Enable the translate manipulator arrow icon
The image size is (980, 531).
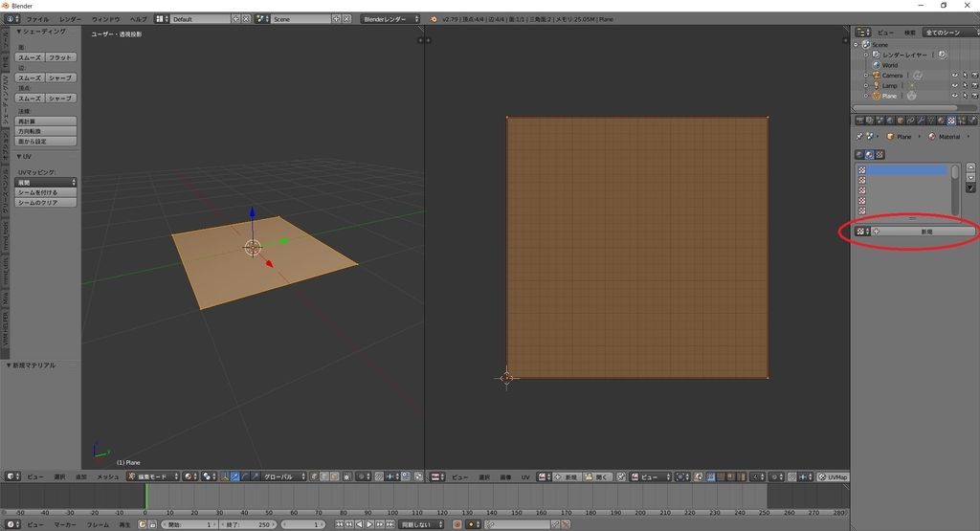point(234,476)
